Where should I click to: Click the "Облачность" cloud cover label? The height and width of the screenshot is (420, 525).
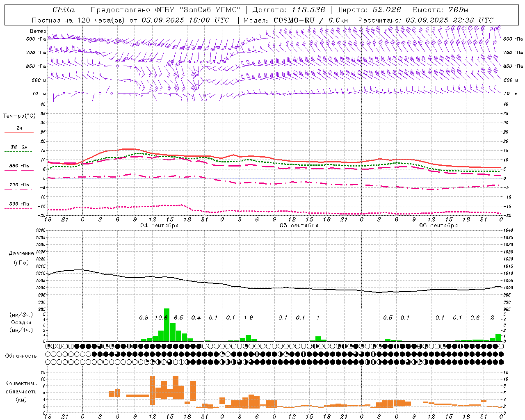21,356
